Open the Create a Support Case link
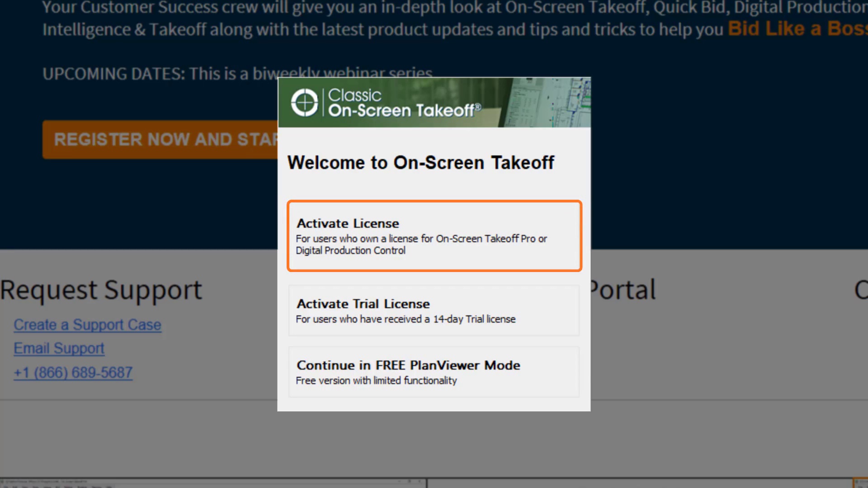Image resolution: width=868 pixels, height=488 pixels. pyautogui.click(x=87, y=325)
